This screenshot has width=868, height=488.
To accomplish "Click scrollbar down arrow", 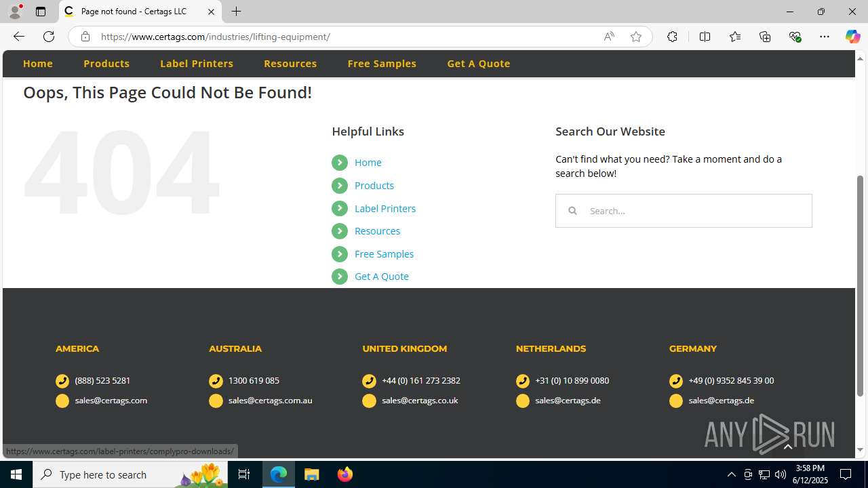I will point(860,449).
